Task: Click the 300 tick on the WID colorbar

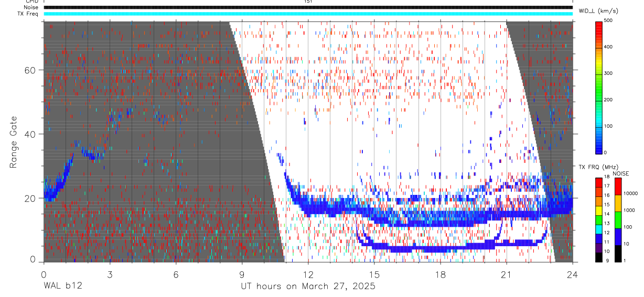Action: pyautogui.click(x=608, y=73)
